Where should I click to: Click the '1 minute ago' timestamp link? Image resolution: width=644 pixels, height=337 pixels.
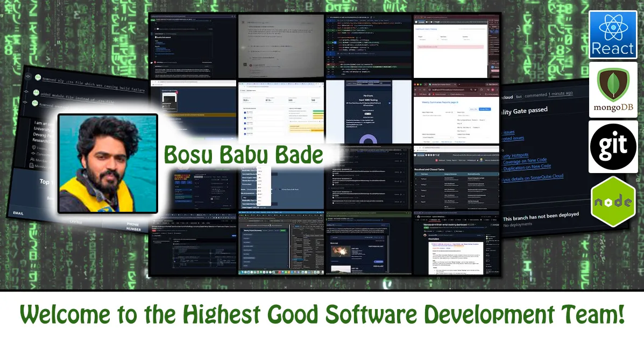(x=560, y=94)
